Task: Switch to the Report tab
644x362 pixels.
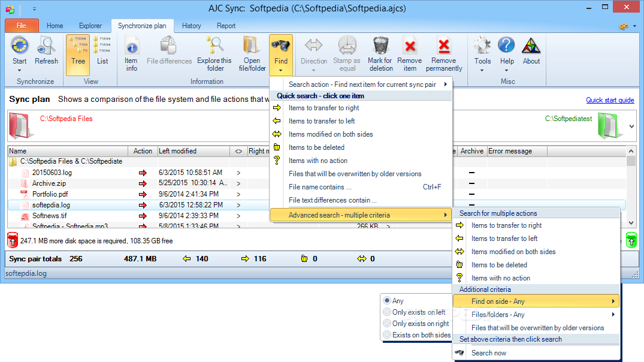Action: point(226,26)
